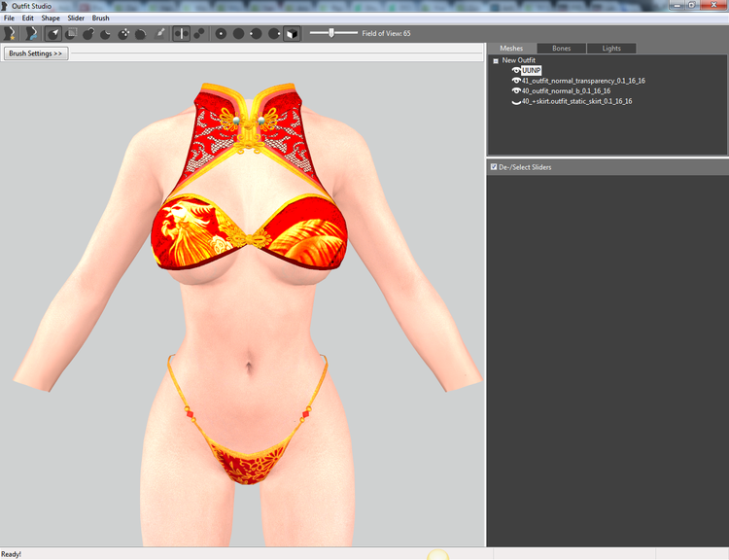Activate the Select (arrow) tool
The height and width of the screenshot is (560, 729).
pos(53,33)
